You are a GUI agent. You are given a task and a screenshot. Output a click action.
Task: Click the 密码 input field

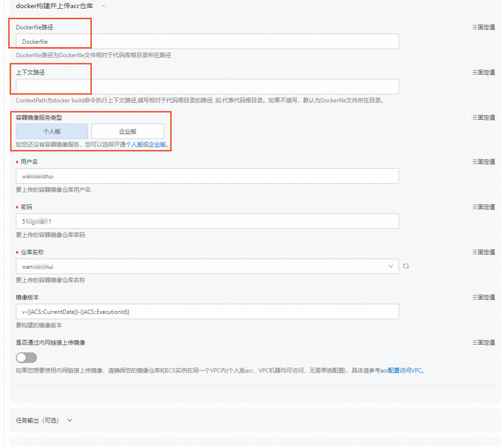pyautogui.click(x=207, y=221)
